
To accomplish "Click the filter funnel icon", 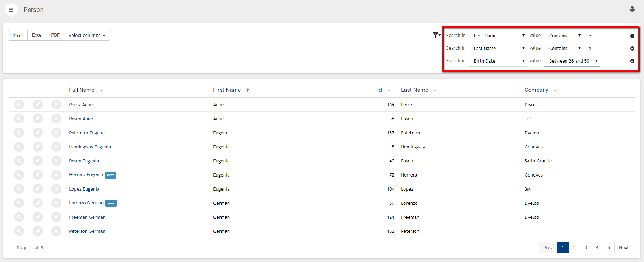I will point(436,35).
